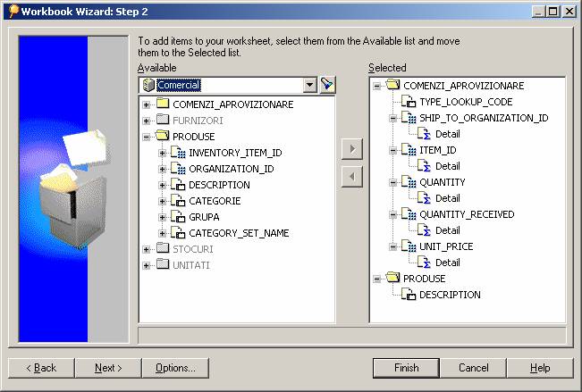
Task: Click the Detail sigma icon under QUANTITY
Action: click(426, 198)
